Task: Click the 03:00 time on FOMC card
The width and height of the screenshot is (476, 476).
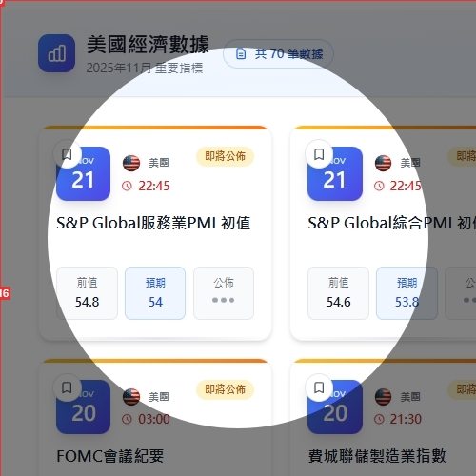Action: click(154, 419)
